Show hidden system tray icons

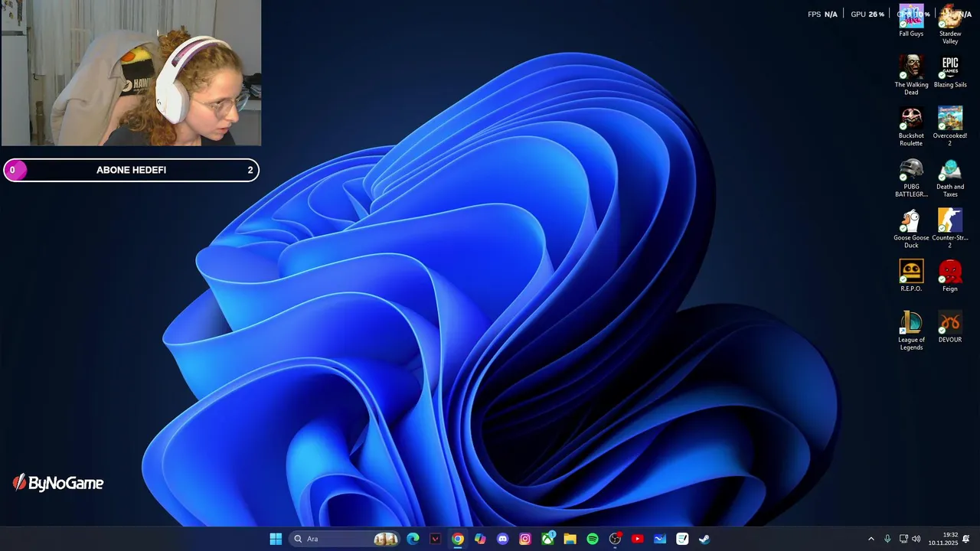tap(871, 539)
